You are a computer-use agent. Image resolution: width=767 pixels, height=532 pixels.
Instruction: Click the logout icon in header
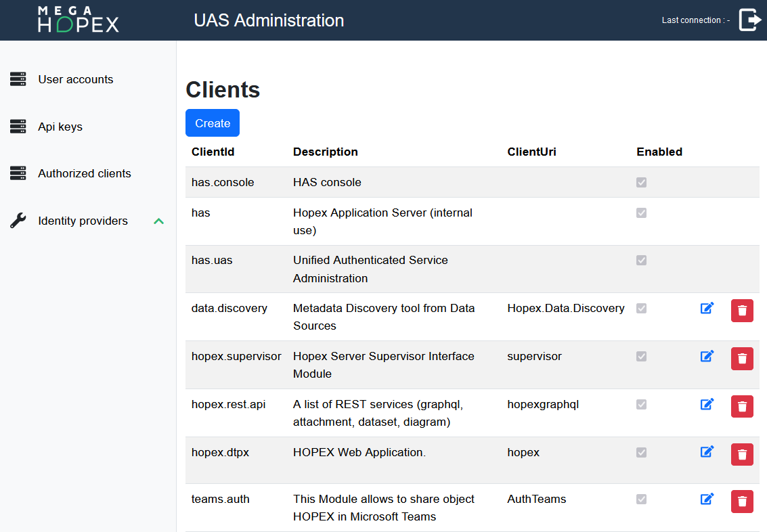pos(749,20)
